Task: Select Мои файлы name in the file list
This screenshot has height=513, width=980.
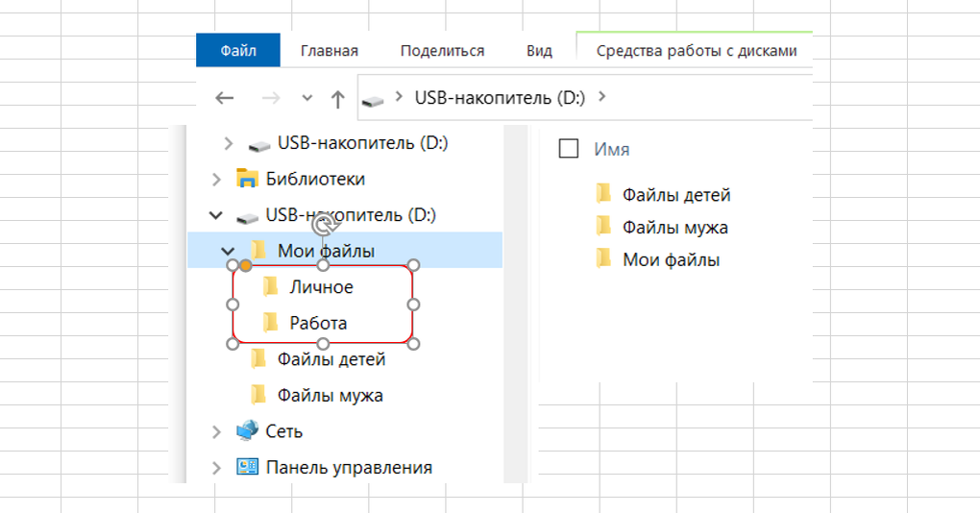Action: click(x=672, y=260)
